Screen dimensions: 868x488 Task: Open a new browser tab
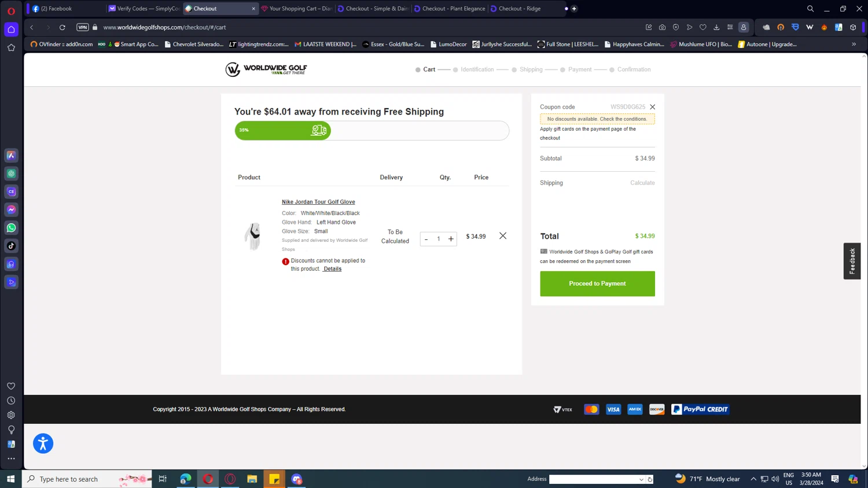coord(574,9)
